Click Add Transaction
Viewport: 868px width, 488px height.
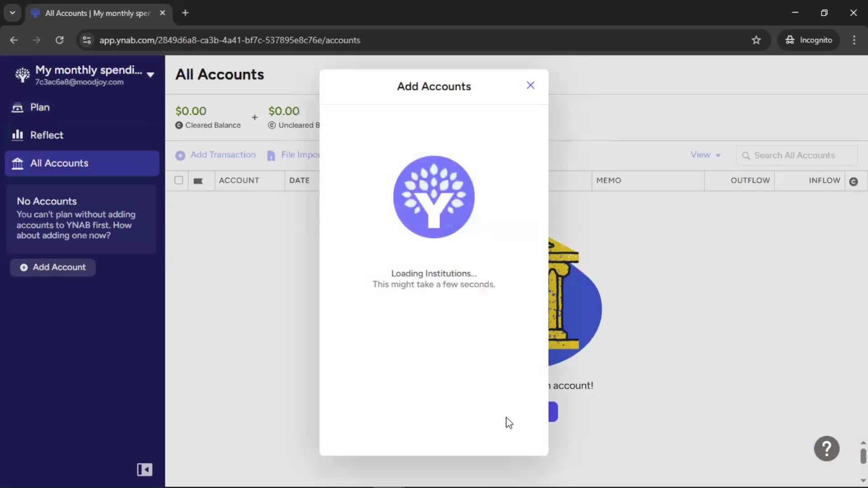[216, 155]
